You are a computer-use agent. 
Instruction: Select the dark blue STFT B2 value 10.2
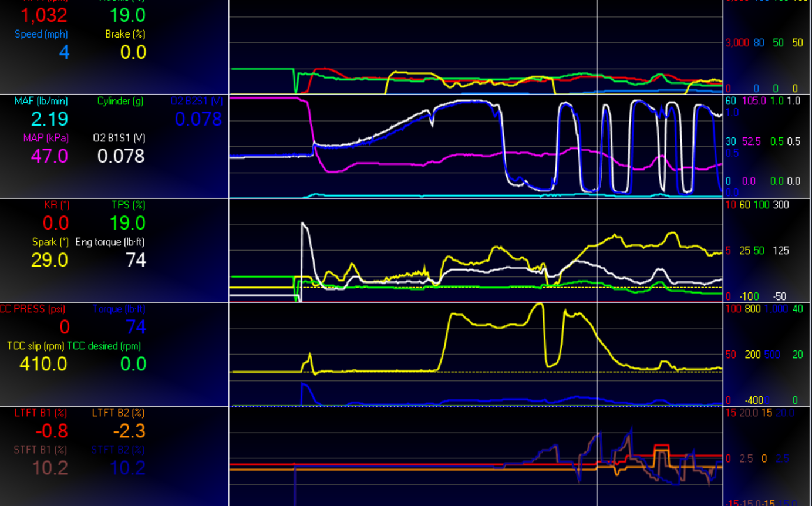pyautogui.click(x=127, y=468)
